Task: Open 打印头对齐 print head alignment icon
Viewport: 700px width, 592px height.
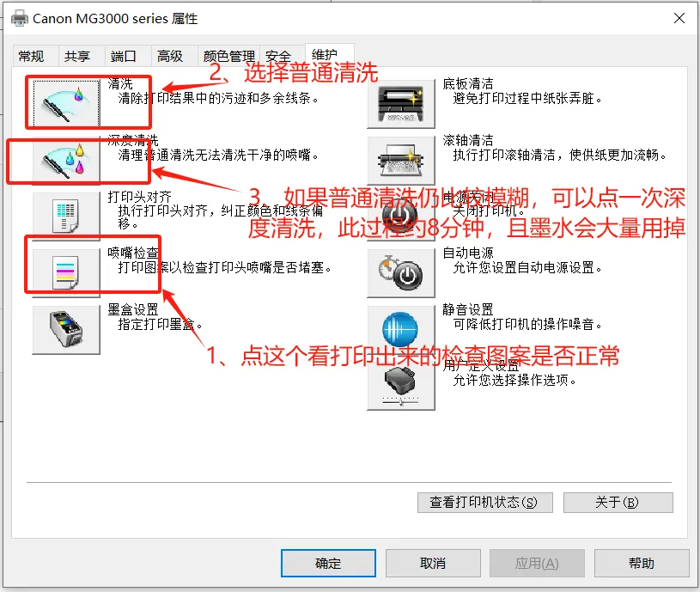Action: (x=66, y=216)
